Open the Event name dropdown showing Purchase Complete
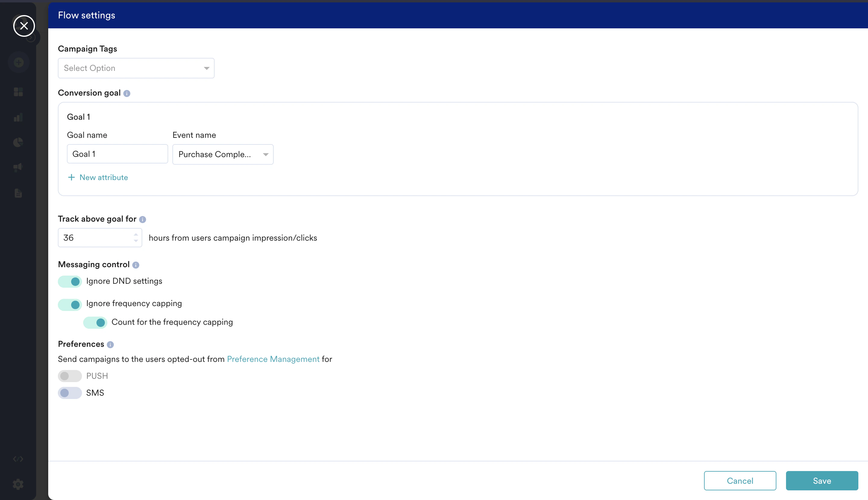The height and width of the screenshot is (500, 868). point(223,154)
